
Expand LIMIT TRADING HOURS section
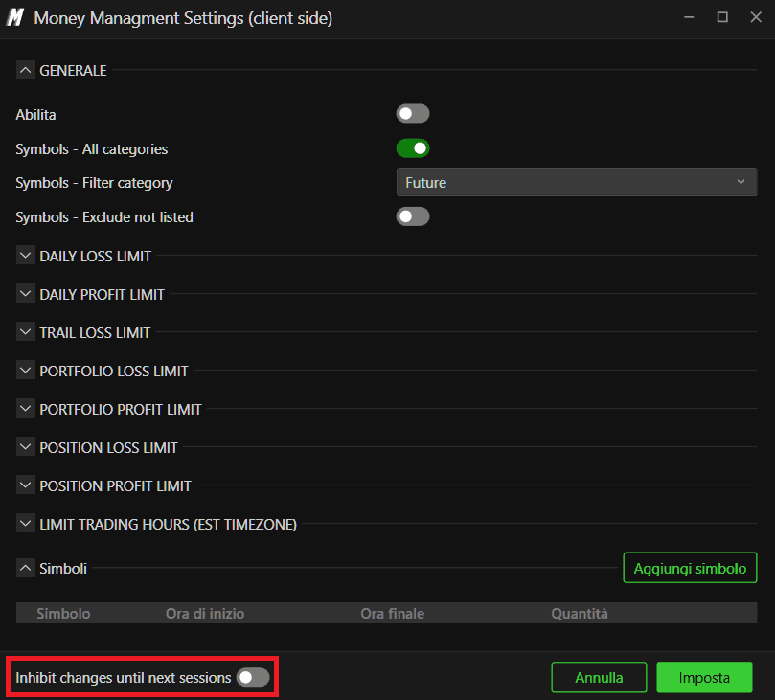pos(25,523)
